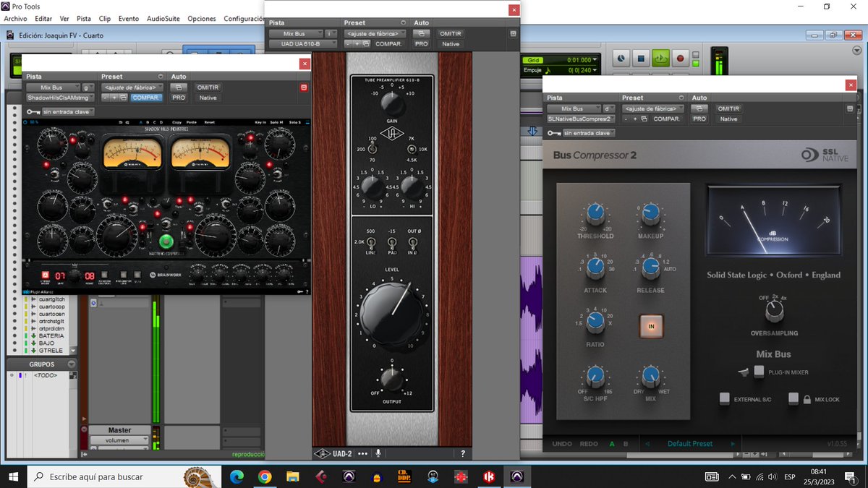Image resolution: width=868 pixels, height=488 pixels.
Task: Open the SLNativeBusCompres2 plugin selector dropdown
Action: click(581, 119)
